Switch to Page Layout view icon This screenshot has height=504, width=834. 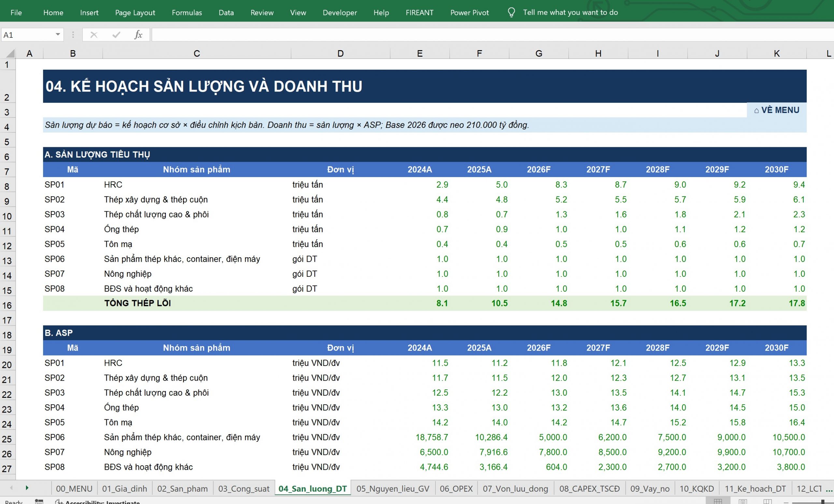click(x=743, y=501)
